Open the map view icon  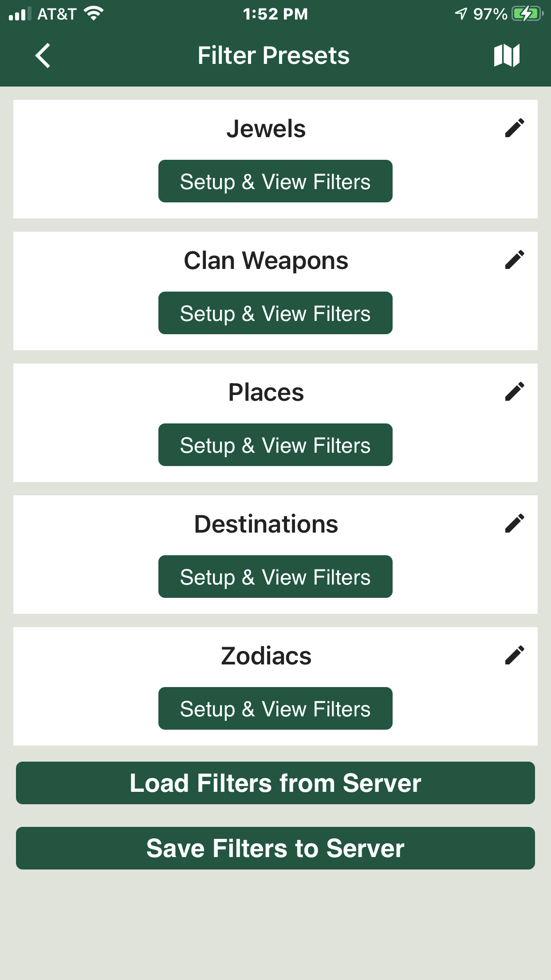click(507, 55)
